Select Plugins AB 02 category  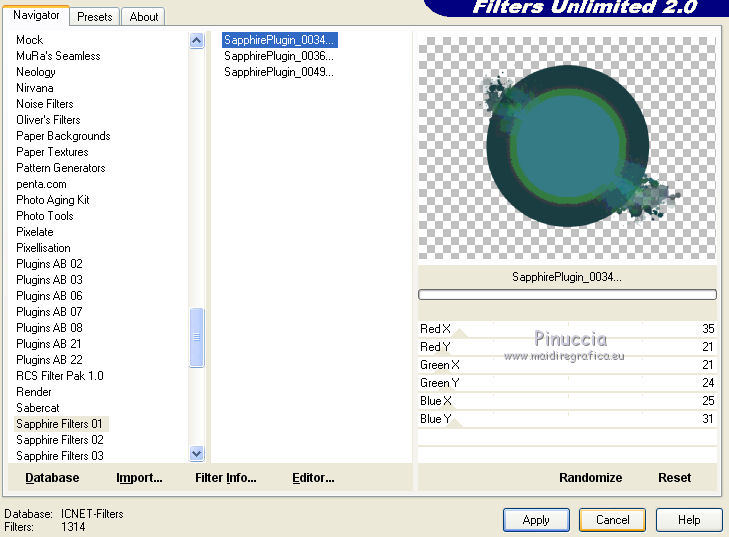[x=49, y=264]
